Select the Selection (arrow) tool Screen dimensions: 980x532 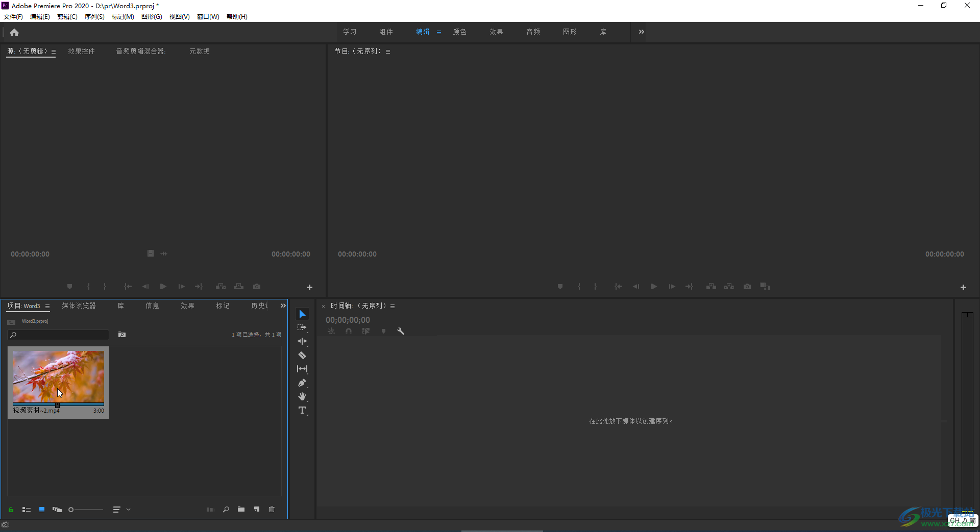302,314
